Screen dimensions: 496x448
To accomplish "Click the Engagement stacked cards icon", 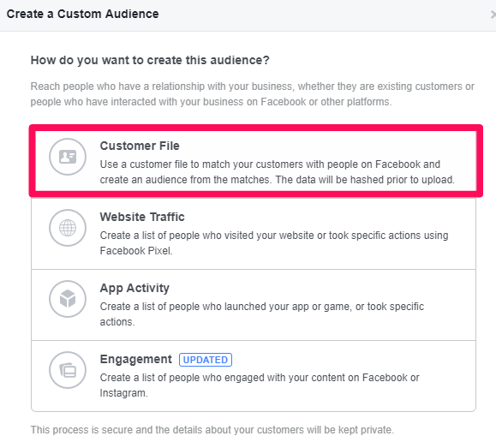I will pyautogui.click(x=68, y=370).
